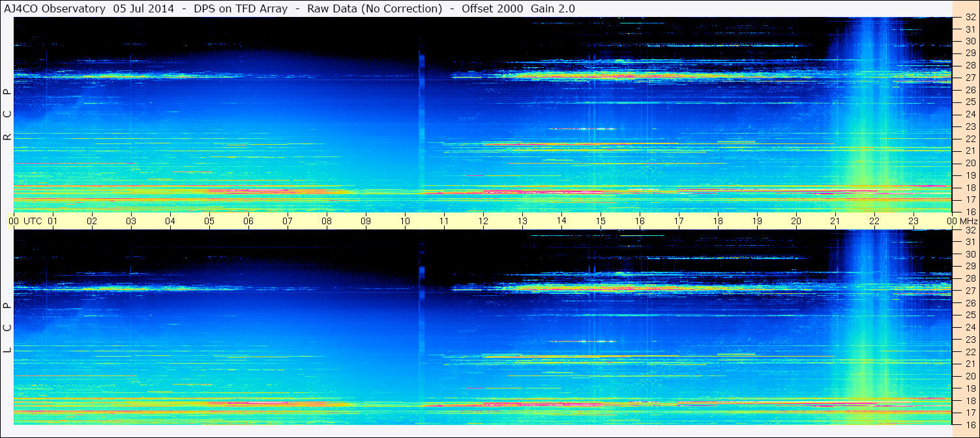The image size is (980, 438).
Task: Click the 15 hour tick label
Action: tap(601, 221)
